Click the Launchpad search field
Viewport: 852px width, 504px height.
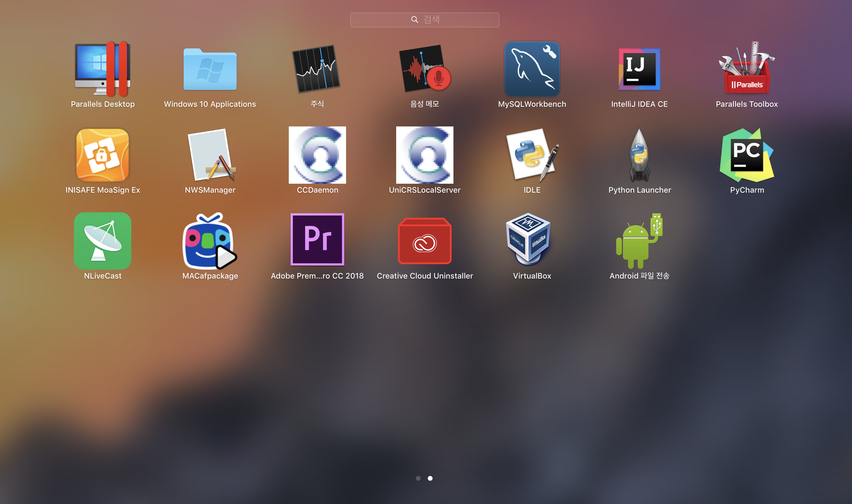click(x=424, y=20)
